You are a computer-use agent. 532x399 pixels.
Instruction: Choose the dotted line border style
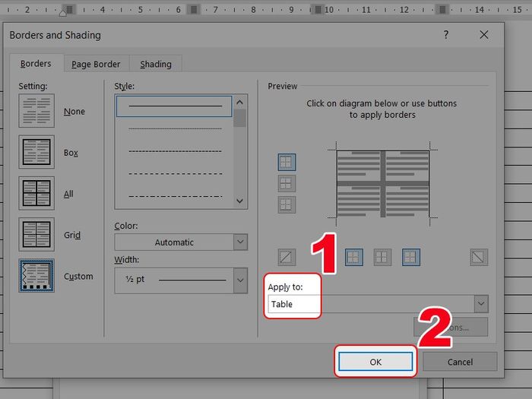point(174,128)
